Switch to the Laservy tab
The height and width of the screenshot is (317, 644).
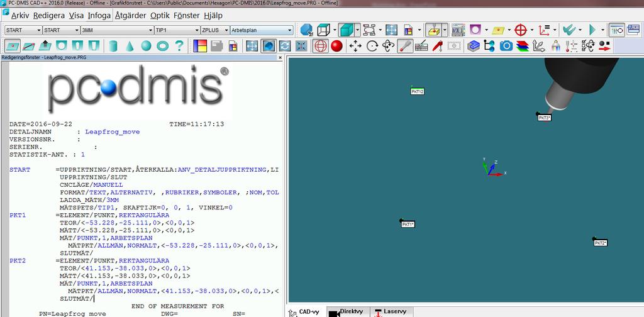[391, 312]
